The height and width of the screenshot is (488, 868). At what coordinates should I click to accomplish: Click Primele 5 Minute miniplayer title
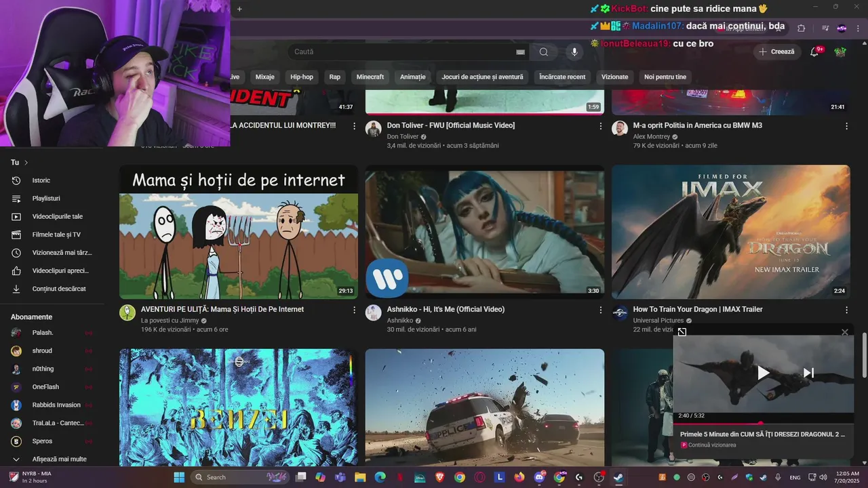[763, 434]
